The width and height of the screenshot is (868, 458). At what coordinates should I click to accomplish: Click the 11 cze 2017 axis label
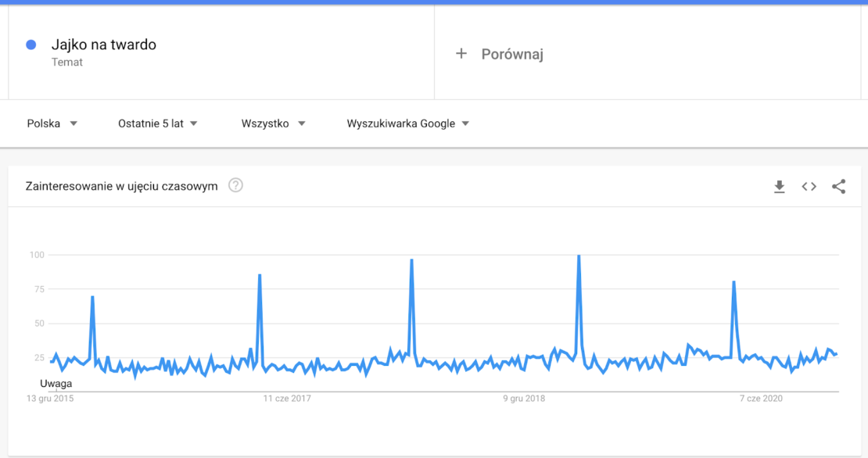coord(288,398)
